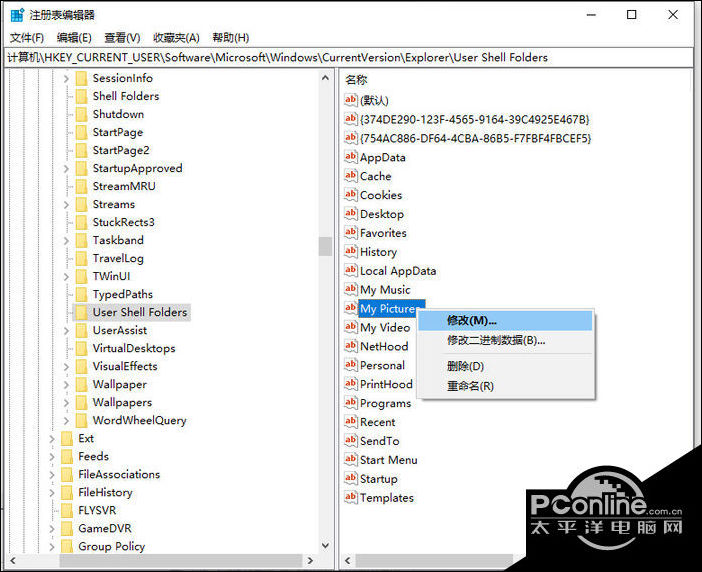Click the string icon beside {374DE290-123F-4565-9164-39C4925E467B}
702x572 pixels.
tap(351, 119)
